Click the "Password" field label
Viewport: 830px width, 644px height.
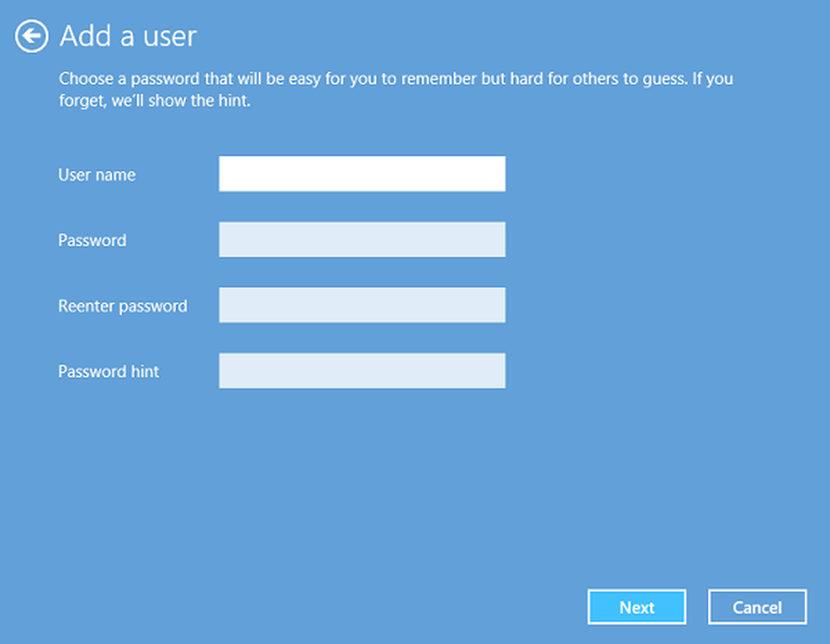pyautogui.click(x=92, y=241)
